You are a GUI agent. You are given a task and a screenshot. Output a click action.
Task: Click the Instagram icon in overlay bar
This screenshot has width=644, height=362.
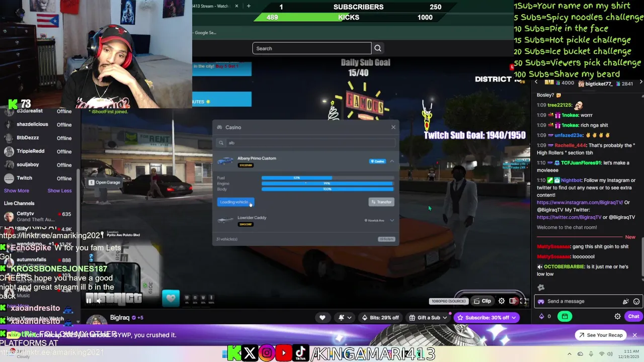(x=267, y=353)
